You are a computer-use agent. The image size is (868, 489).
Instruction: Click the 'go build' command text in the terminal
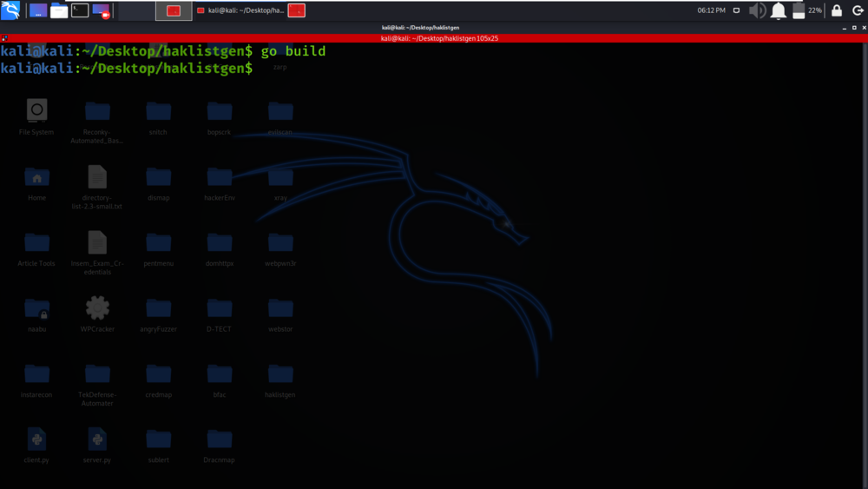[293, 51]
